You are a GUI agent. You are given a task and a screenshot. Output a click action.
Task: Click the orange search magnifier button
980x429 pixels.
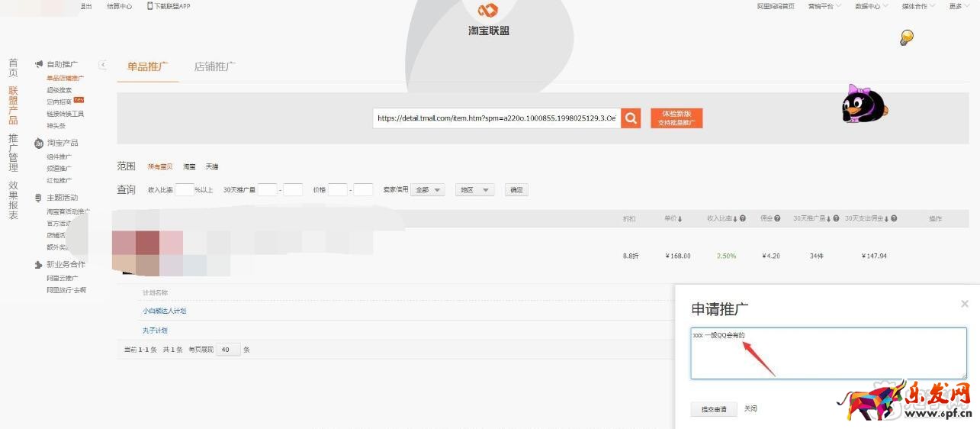coord(631,118)
